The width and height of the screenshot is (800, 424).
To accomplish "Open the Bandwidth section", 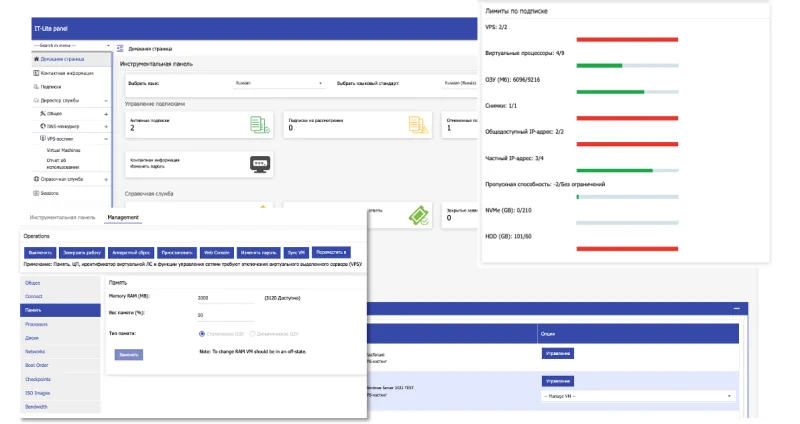I will coord(60,407).
